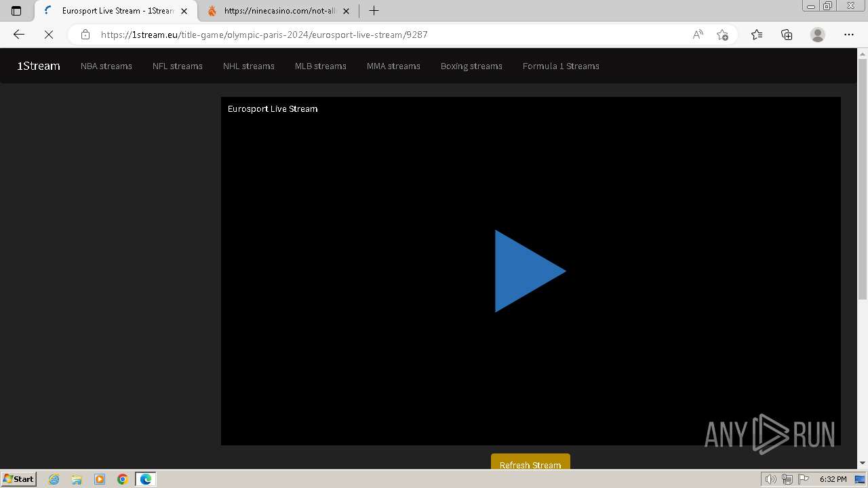
Task: Open Settings and more menu
Action: [849, 35]
